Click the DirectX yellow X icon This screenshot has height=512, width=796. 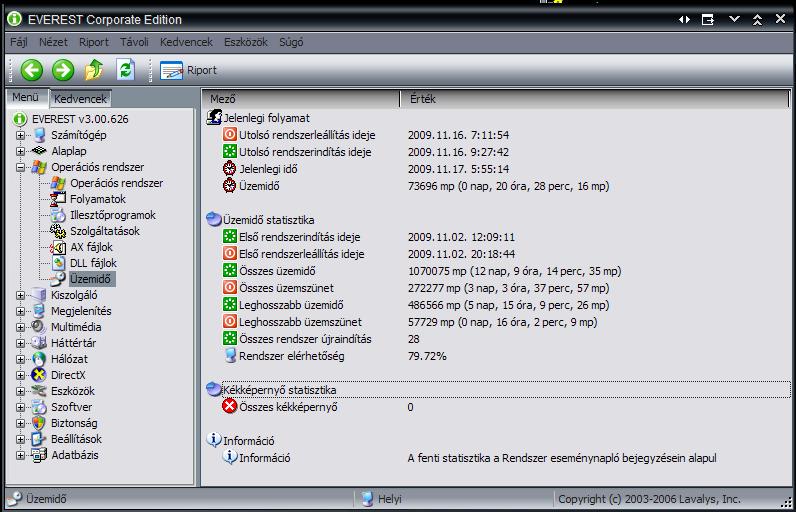tap(39, 376)
